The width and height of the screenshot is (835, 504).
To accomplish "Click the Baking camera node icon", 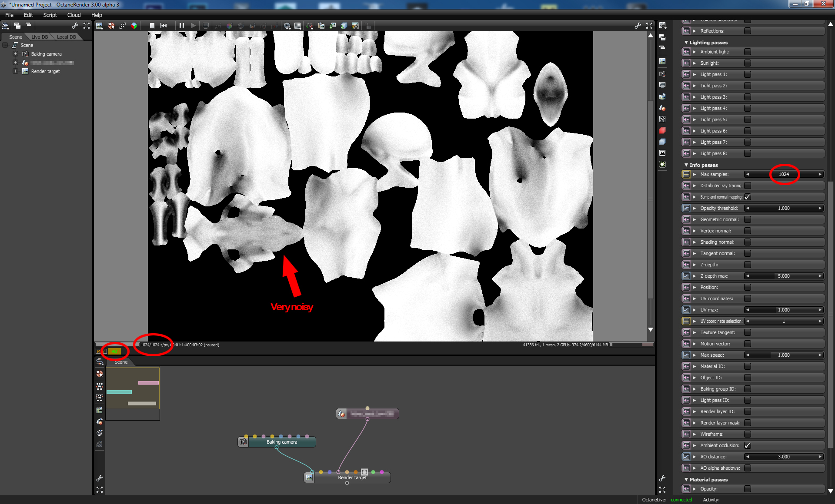I will tap(244, 442).
